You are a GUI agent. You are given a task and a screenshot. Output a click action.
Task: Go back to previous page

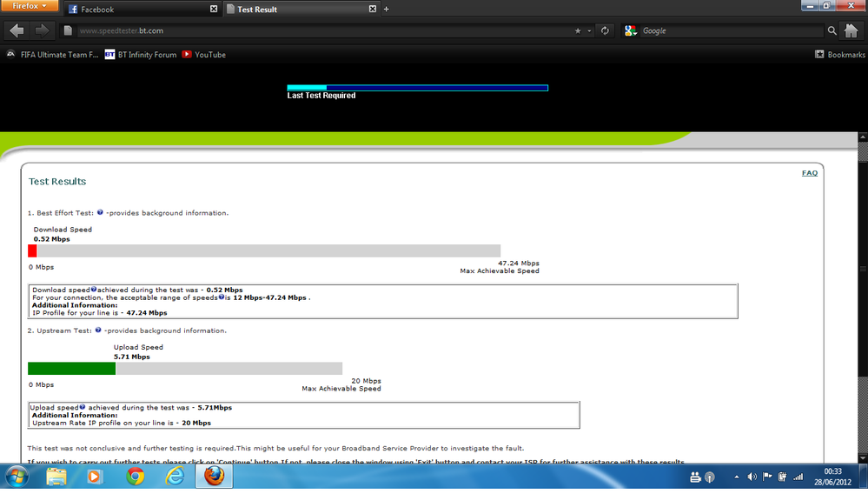tap(17, 30)
